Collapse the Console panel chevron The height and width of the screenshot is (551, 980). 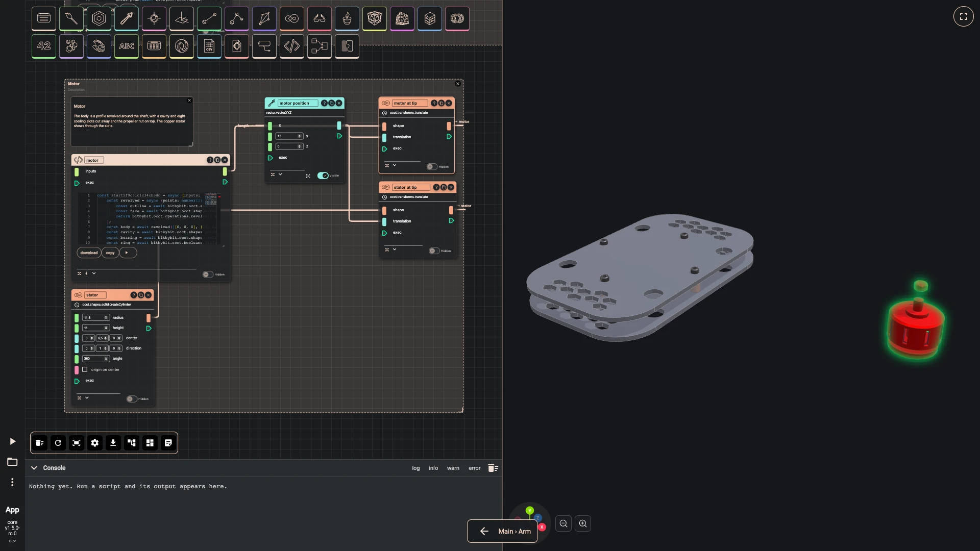coord(34,468)
